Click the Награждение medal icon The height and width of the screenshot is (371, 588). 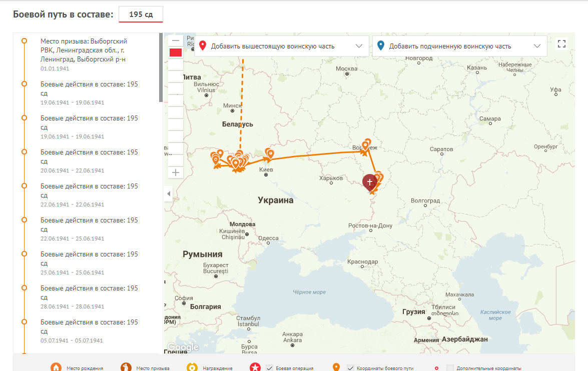tap(192, 367)
